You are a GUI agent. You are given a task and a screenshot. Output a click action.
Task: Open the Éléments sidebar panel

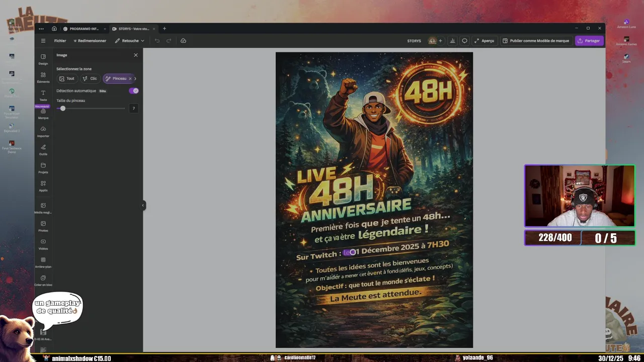pyautogui.click(x=43, y=77)
